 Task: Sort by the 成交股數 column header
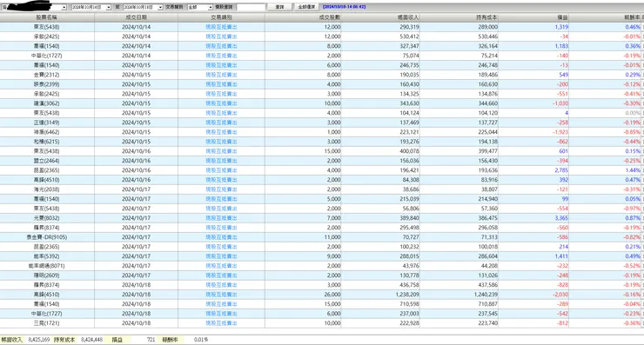click(x=303, y=17)
